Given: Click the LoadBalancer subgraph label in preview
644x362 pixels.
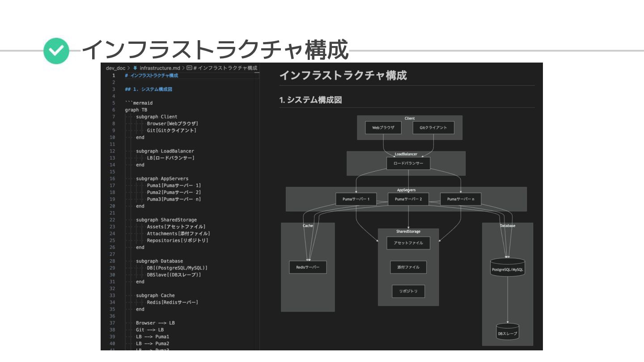Looking at the screenshot, I should pyautogui.click(x=406, y=154).
